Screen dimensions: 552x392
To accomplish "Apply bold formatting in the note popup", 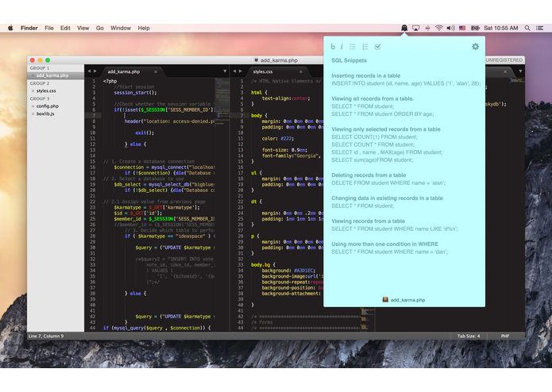I will point(333,47).
